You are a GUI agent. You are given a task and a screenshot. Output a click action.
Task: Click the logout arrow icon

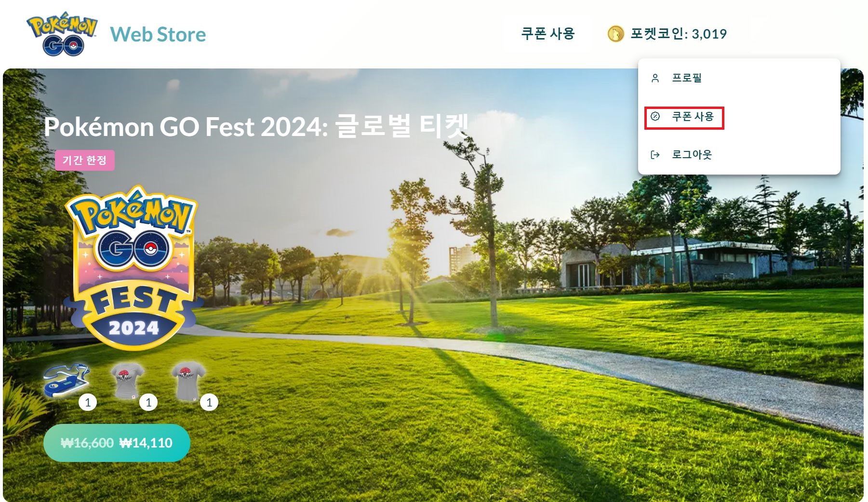point(655,155)
